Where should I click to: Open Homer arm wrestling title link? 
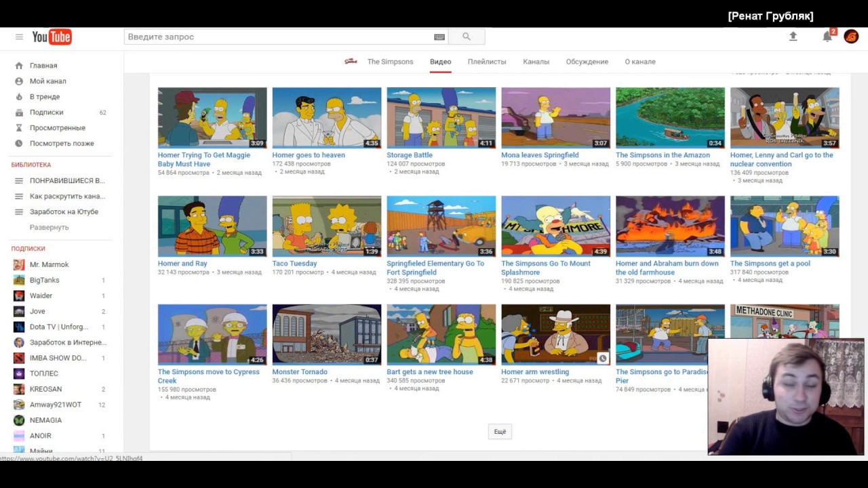point(535,372)
